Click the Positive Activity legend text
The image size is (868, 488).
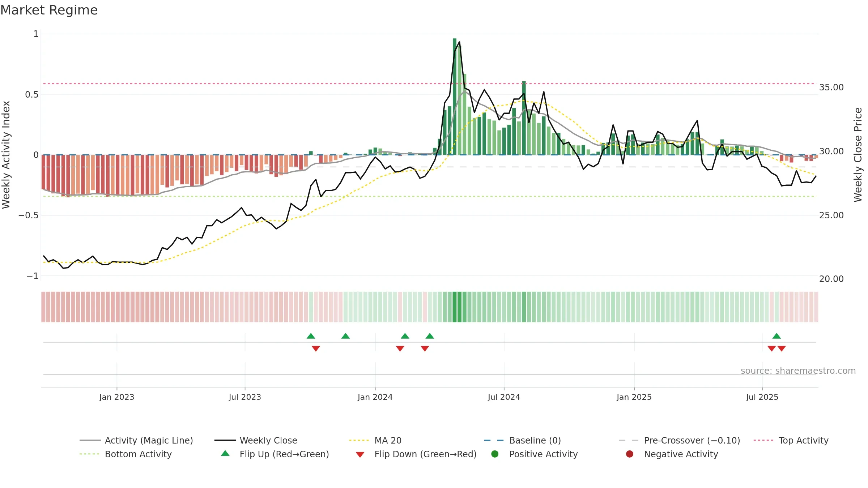[x=543, y=454]
